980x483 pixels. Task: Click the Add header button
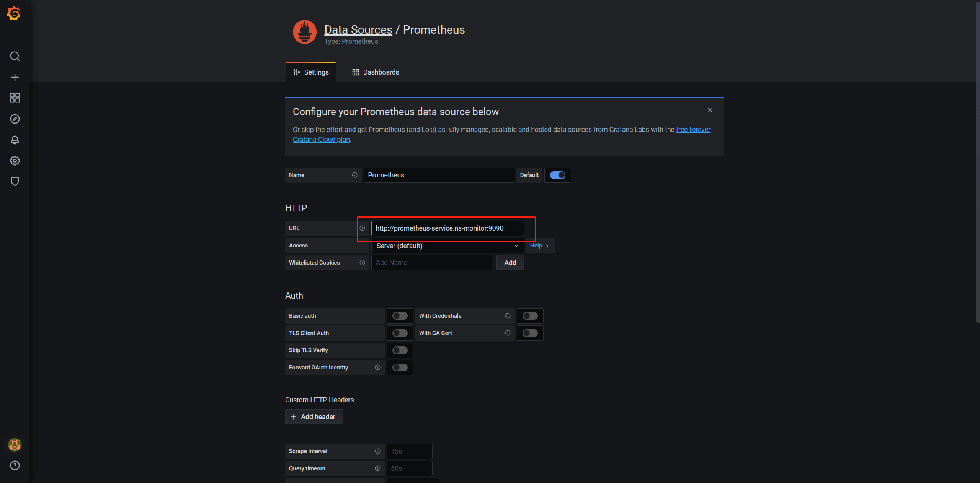pyautogui.click(x=314, y=417)
